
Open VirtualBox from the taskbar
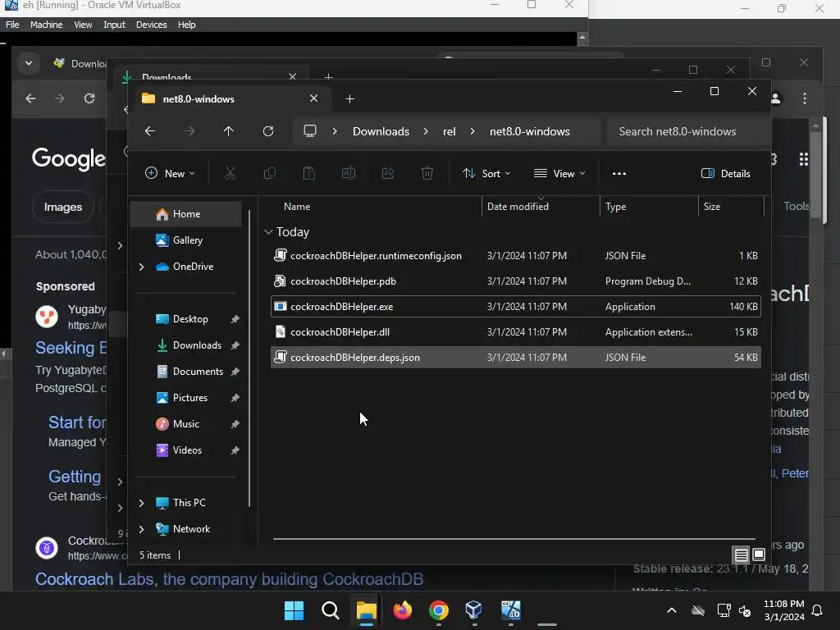(474, 609)
